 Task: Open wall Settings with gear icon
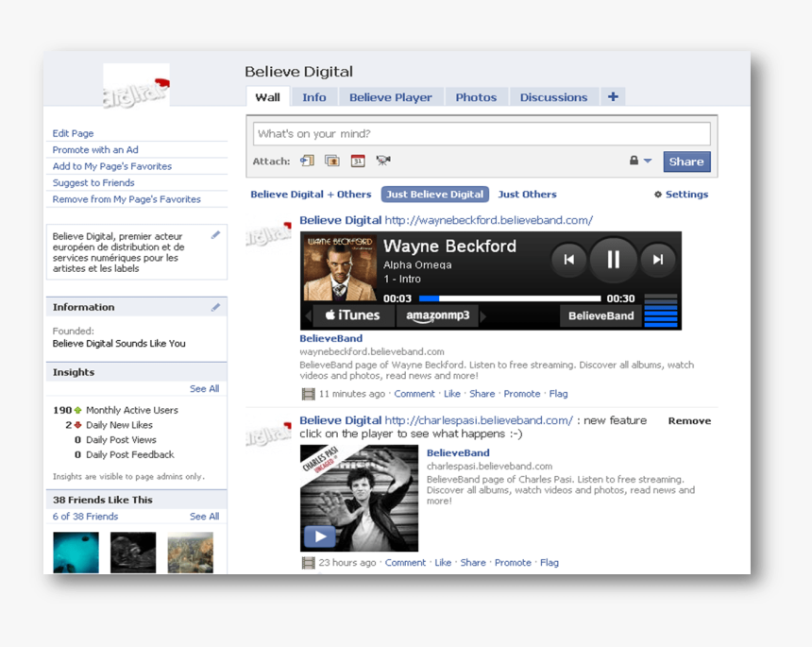pos(681,195)
